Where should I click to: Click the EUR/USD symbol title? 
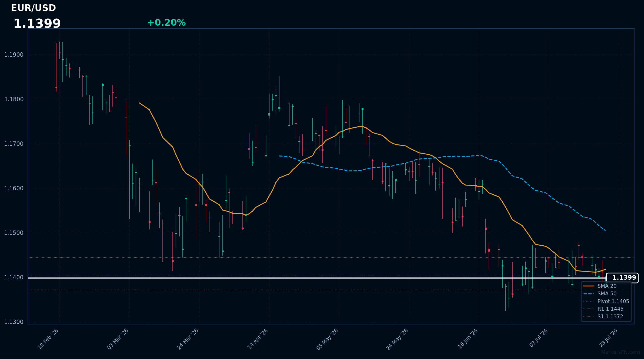pyautogui.click(x=34, y=8)
